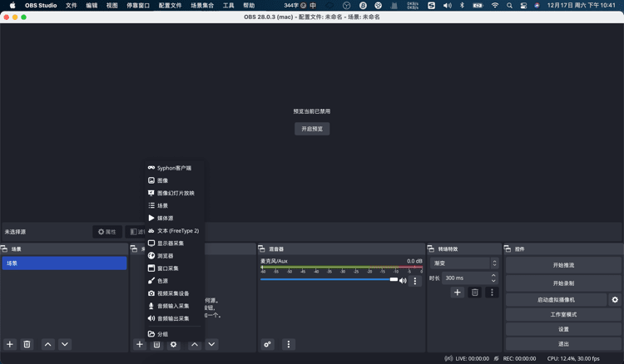Move scene up with arrow icon
Viewport: 624px width, 364px height.
point(47,344)
